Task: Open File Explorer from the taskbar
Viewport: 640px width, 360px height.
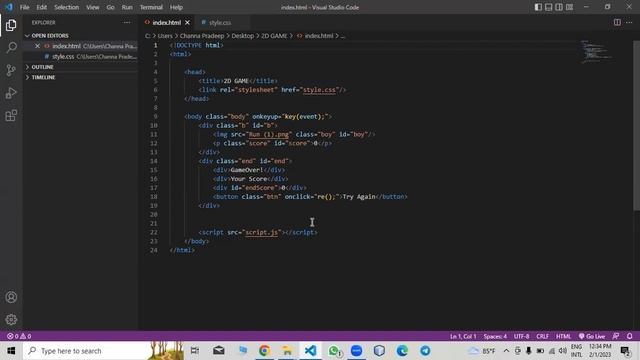Action: pos(287,351)
